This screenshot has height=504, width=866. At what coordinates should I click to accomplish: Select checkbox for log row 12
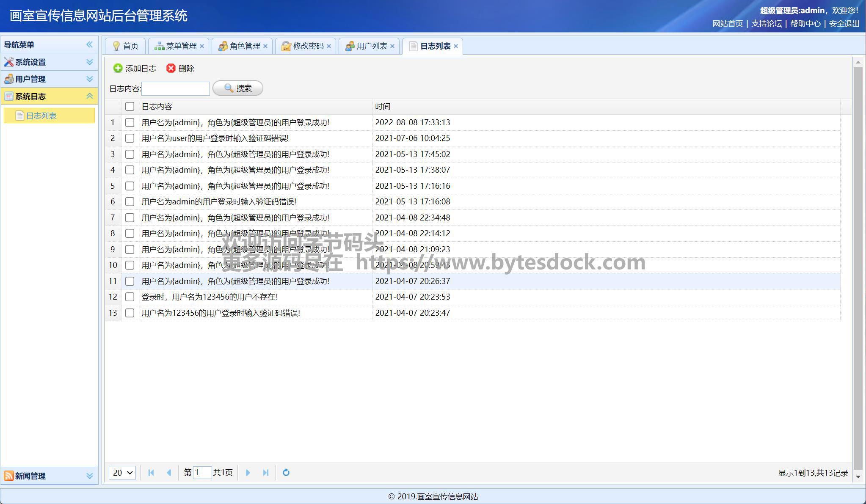130,297
